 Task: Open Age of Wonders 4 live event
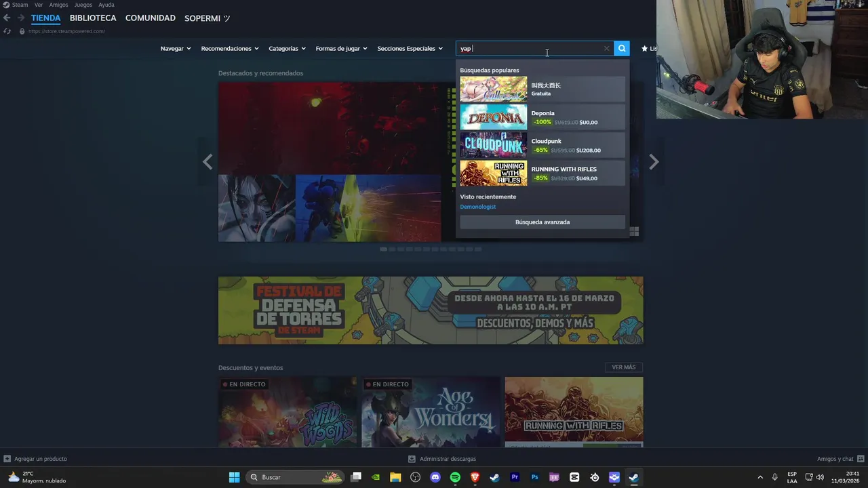pos(431,412)
